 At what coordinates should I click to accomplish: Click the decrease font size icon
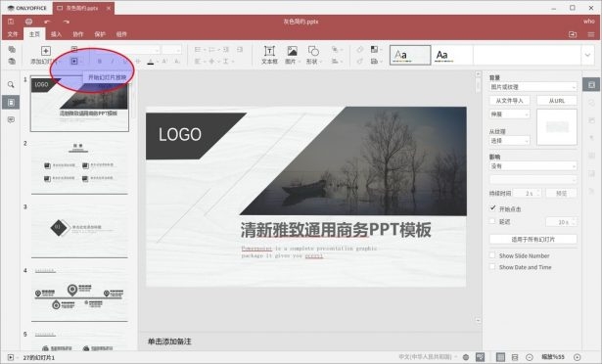coord(177,62)
